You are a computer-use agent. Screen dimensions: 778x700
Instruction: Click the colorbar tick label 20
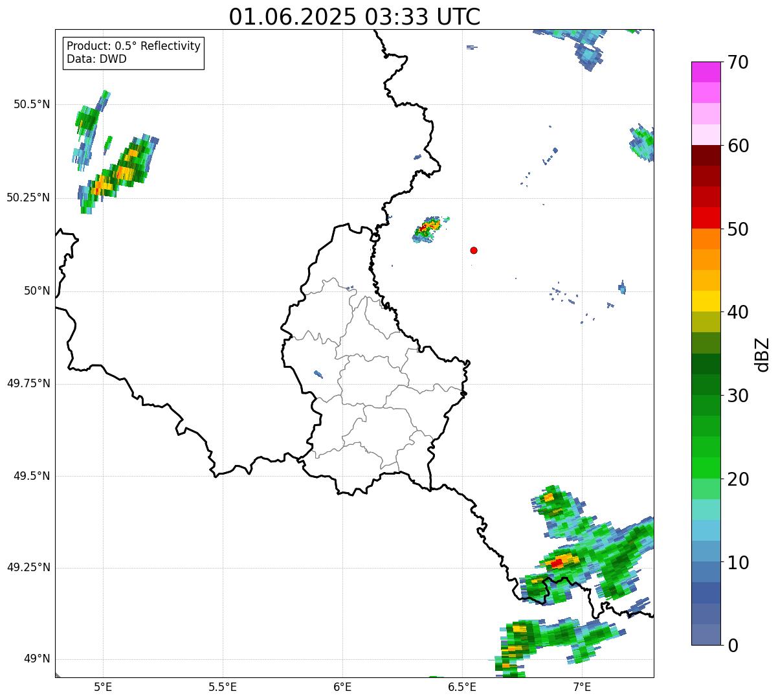pos(738,479)
